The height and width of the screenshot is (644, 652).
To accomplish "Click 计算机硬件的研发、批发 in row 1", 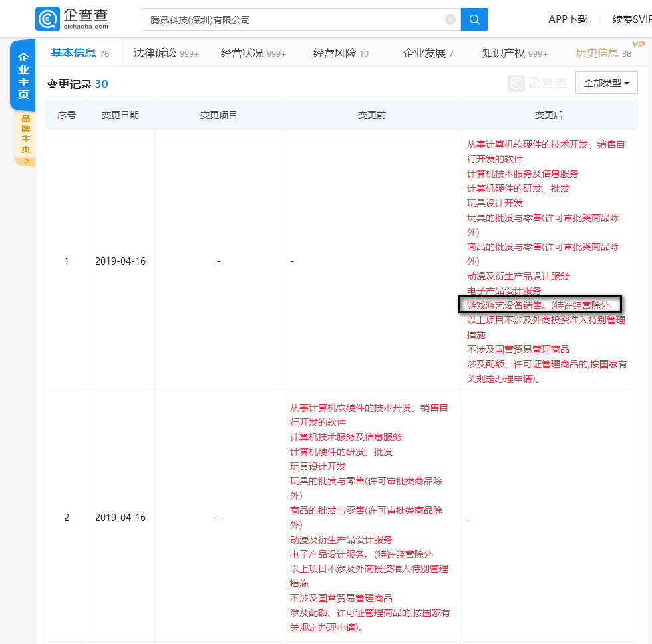I will 518,188.
